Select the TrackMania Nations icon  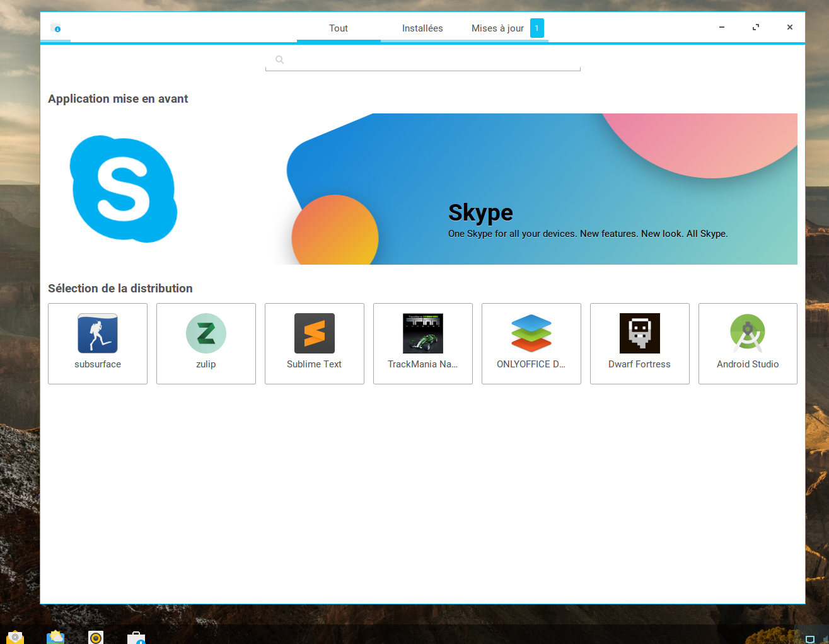[423, 333]
